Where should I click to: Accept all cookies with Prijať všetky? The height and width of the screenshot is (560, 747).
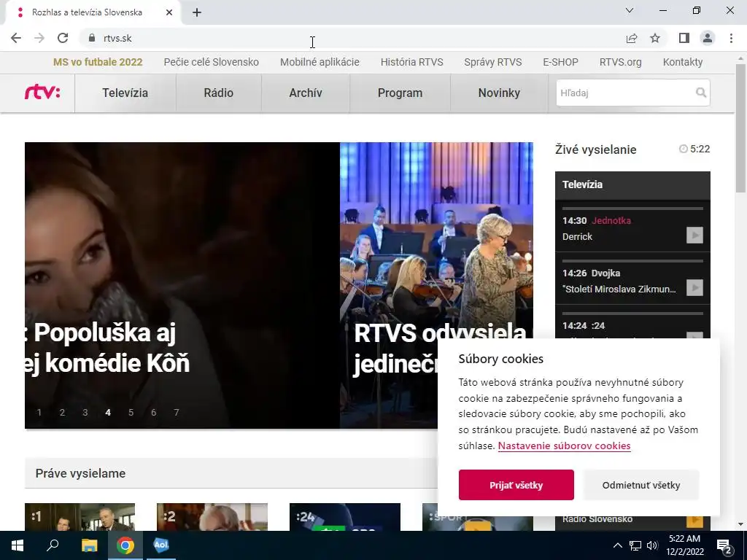[516, 485]
